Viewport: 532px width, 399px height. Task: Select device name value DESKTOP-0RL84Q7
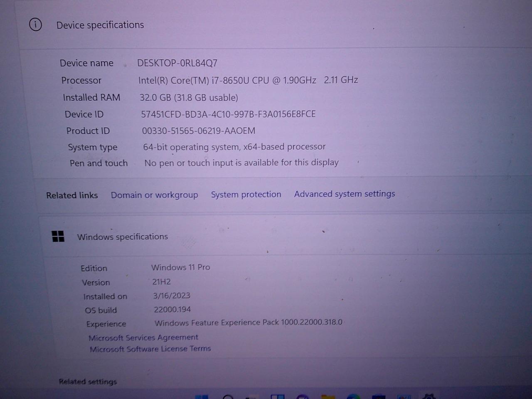pyautogui.click(x=177, y=63)
